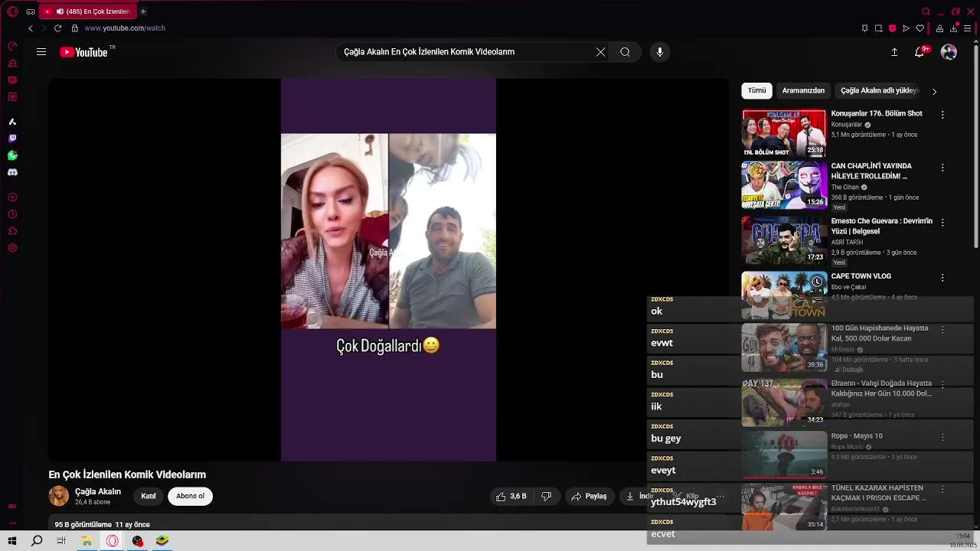The image size is (980, 551).
Task: Open the Opera GX main menu logo
Action: pyautogui.click(x=12, y=11)
